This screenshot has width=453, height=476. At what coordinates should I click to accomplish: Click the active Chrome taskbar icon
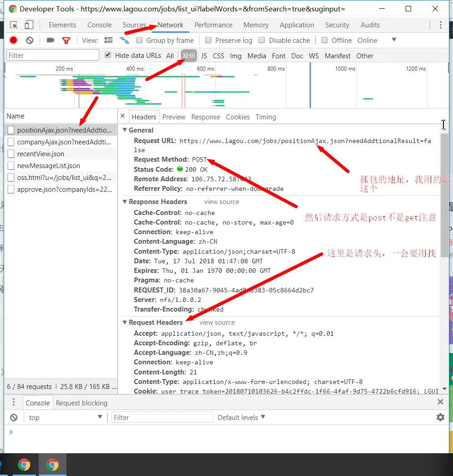click(52, 465)
